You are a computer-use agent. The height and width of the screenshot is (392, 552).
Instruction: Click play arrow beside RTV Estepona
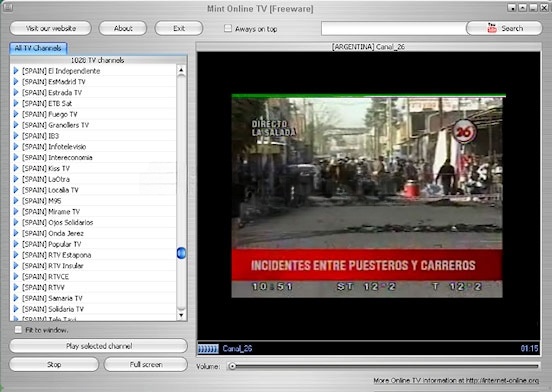pos(16,255)
